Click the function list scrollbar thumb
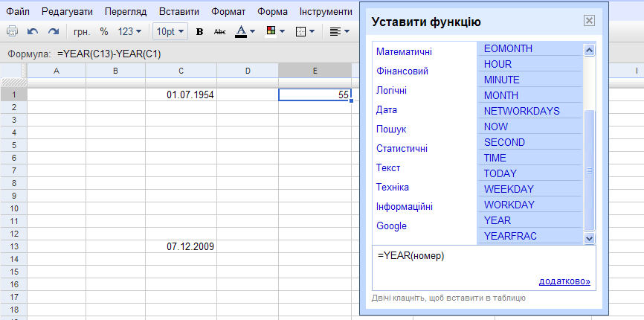The image size is (644, 320). click(590, 170)
